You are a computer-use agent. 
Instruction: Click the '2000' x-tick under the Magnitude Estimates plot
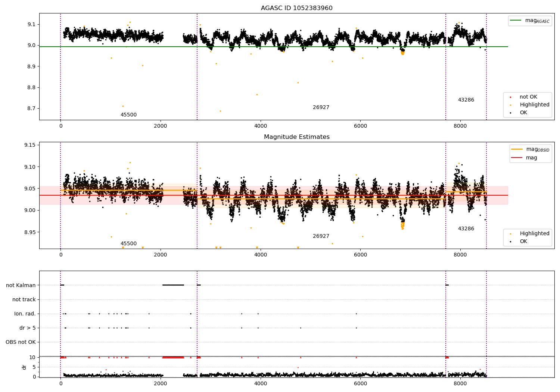(161, 255)
